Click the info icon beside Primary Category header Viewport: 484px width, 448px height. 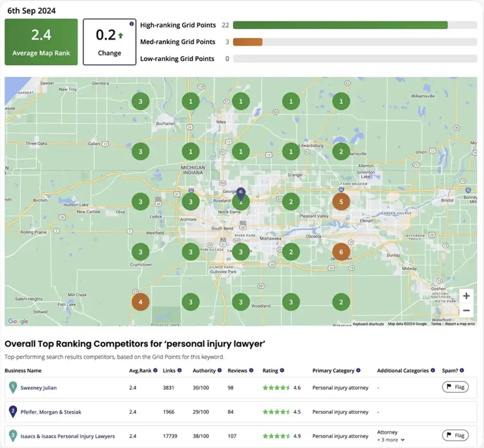point(358,370)
